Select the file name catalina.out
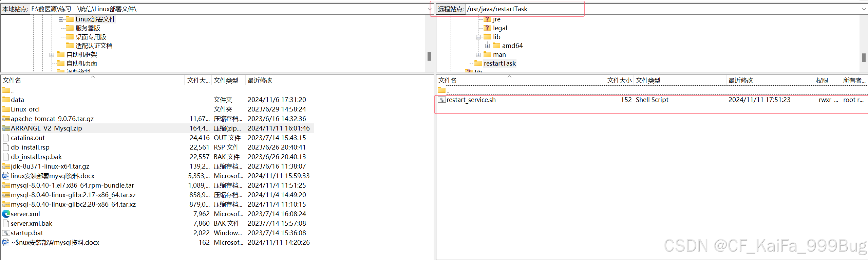This screenshot has height=260, width=868. pos(28,138)
